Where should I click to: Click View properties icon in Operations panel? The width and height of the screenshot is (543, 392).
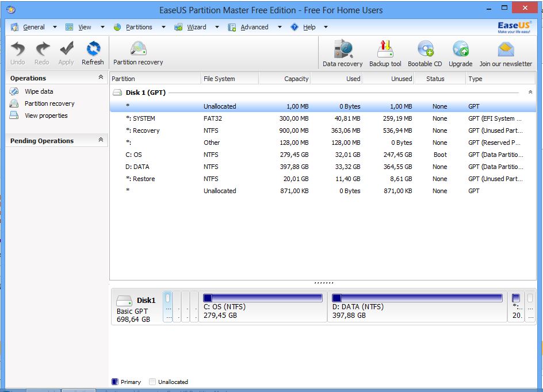(x=14, y=116)
